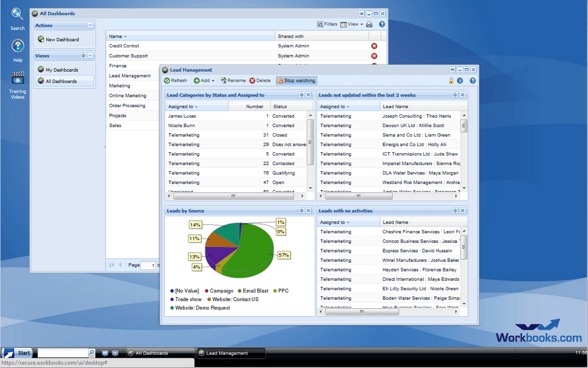Switch to the Lead Management taskbar tab
This screenshot has height=368, width=588.
[x=231, y=353]
